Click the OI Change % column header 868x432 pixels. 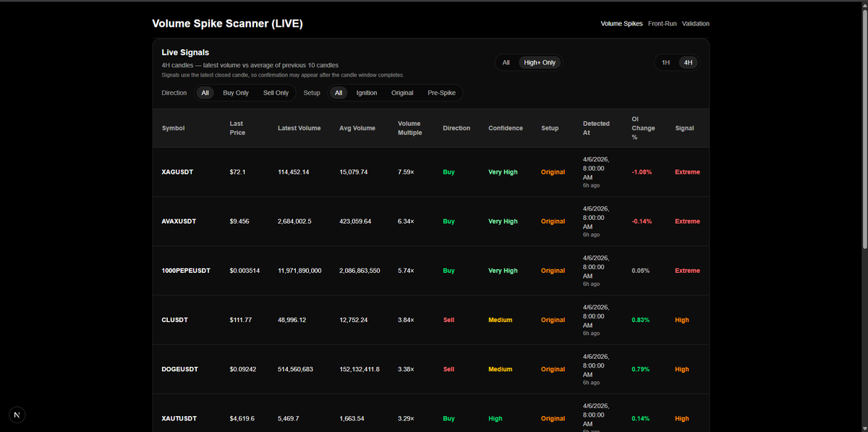(x=643, y=128)
